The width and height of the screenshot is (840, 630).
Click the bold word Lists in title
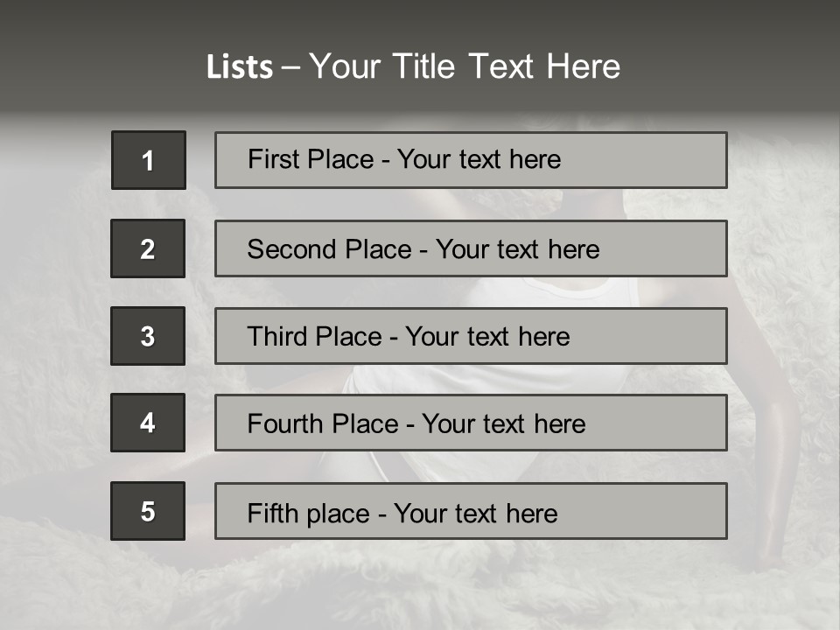pos(239,66)
